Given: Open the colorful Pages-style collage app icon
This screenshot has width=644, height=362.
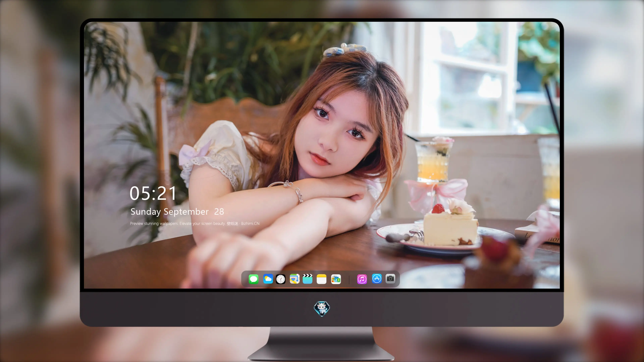Looking at the screenshot, I should [336, 279].
